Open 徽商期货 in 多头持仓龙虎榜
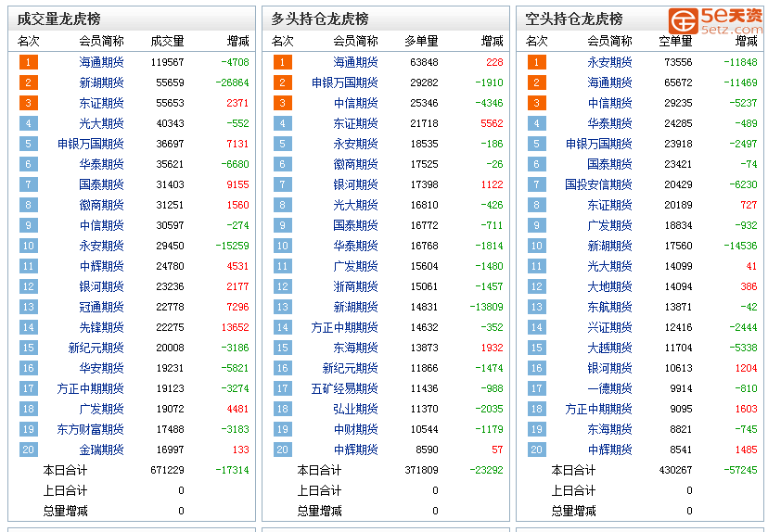The width and height of the screenshot is (768, 532). tap(355, 164)
